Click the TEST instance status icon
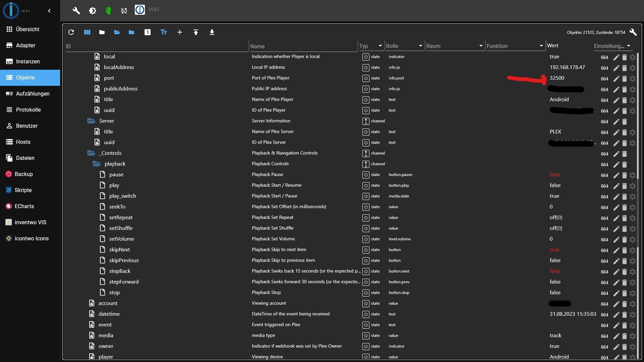644x362 pixels. click(140, 9)
